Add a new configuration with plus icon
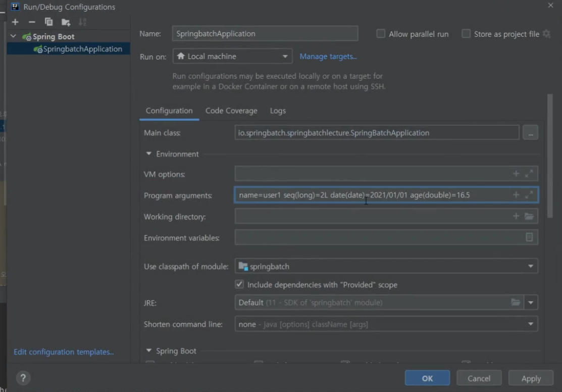This screenshot has height=392, width=562. tap(15, 22)
